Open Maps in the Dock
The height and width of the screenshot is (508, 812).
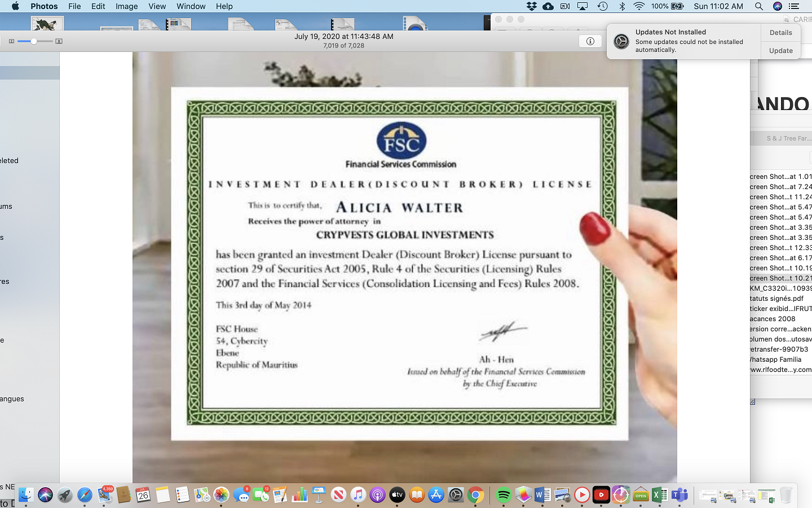[x=202, y=495]
